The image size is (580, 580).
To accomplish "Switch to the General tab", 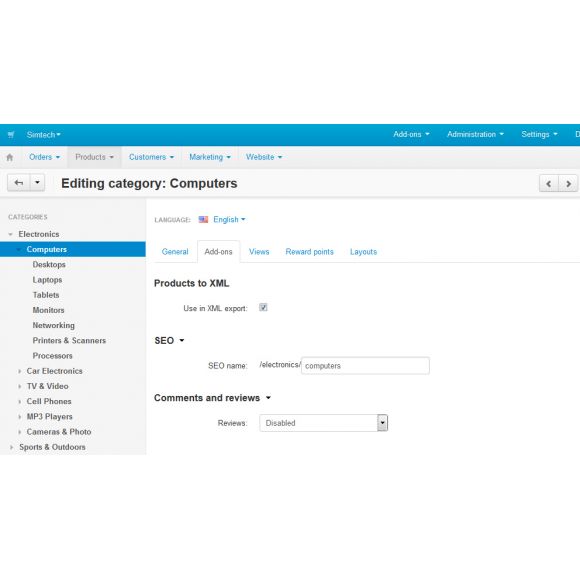I will [x=175, y=252].
